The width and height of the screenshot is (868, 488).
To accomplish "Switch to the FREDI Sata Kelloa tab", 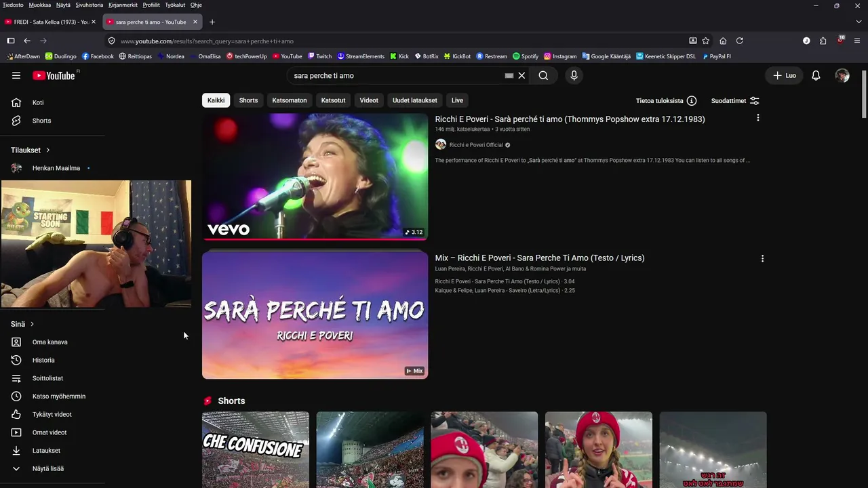I will click(51, 22).
